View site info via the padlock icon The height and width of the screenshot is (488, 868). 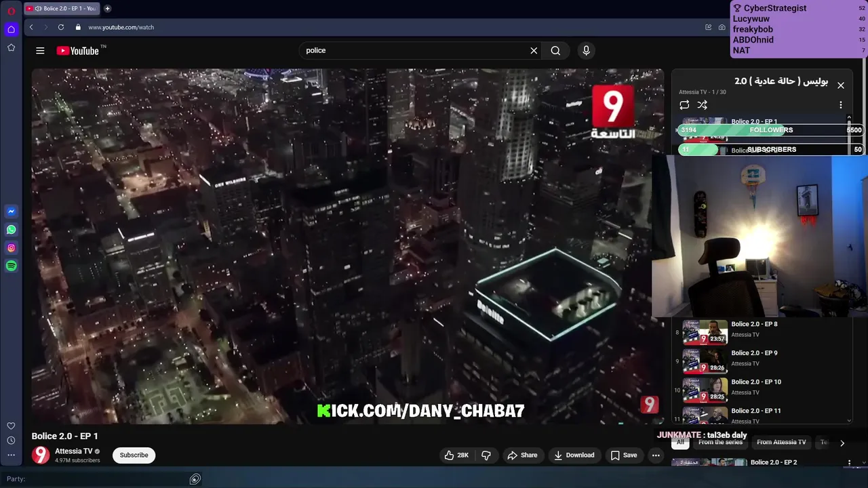78,27
